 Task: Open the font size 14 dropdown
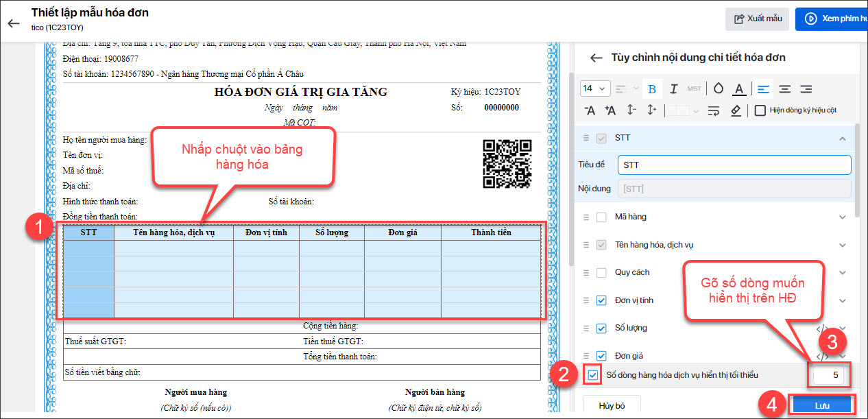click(x=594, y=88)
